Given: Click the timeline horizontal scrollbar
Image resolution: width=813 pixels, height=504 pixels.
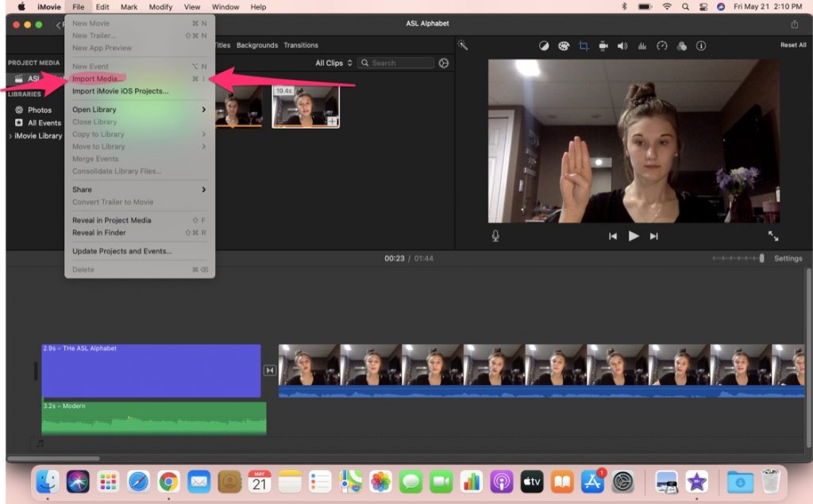Looking at the screenshot, I should 53,459.
